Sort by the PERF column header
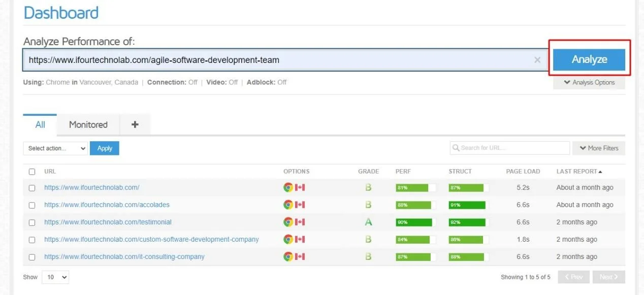Image resolution: width=644 pixels, height=295 pixels. 403,172
